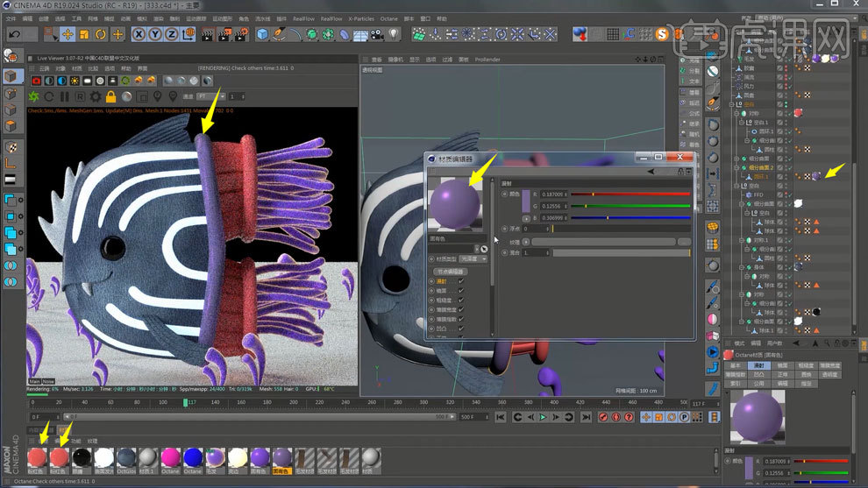Image resolution: width=868 pixels, height=488 pixels.
Task: Click the Octane logo render-start icon in Live Viewer
Action: point(34,96)
